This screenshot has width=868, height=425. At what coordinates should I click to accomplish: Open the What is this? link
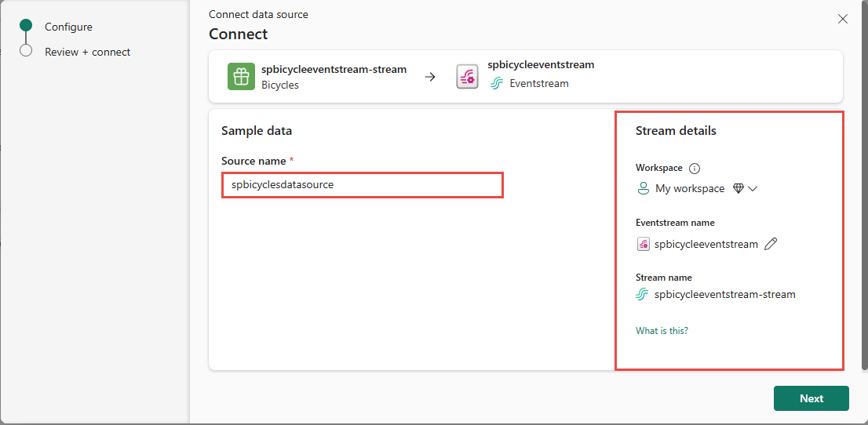coord(662,331)
